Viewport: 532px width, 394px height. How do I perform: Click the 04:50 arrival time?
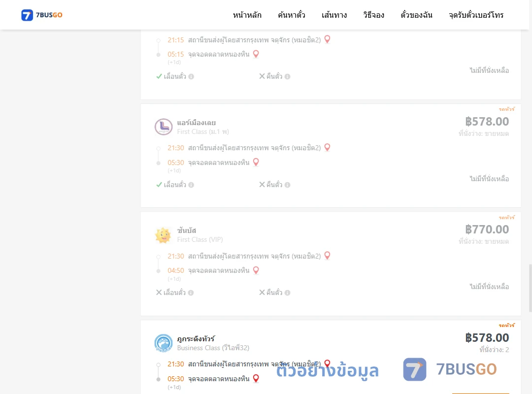(x=176, y=270)
